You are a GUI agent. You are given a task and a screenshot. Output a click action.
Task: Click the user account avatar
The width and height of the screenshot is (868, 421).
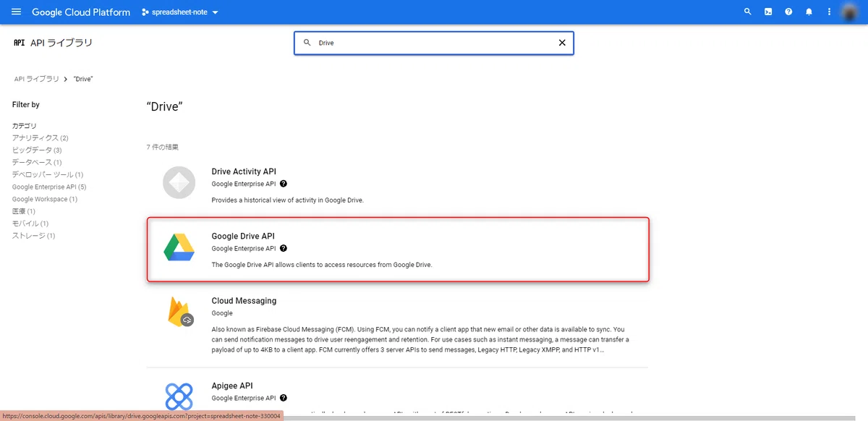(x=851, y=12)
